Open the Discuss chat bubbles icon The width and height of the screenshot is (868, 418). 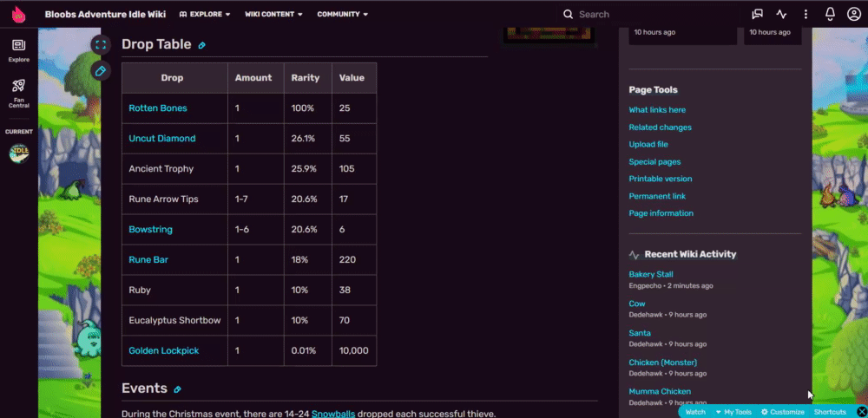757,15
